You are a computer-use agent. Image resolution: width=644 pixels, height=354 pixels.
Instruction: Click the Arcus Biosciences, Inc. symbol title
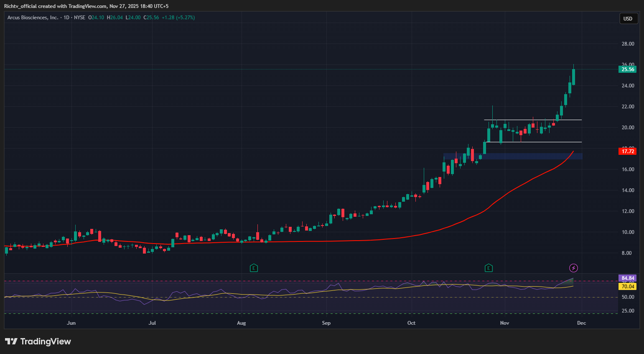pos(33,18)
